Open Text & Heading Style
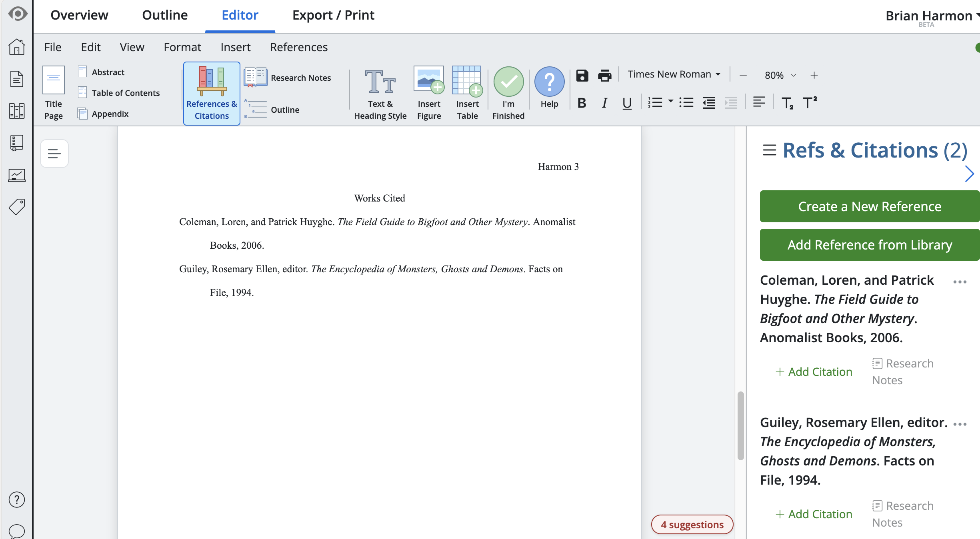 click(x=380, y=94)
